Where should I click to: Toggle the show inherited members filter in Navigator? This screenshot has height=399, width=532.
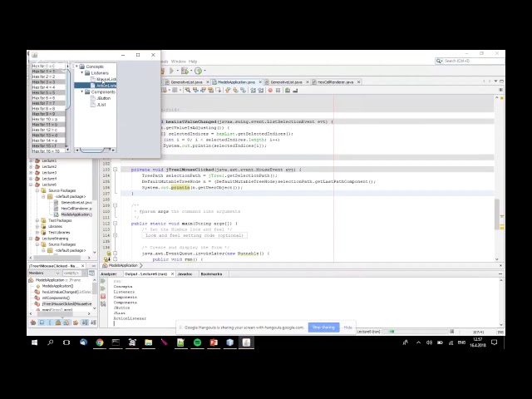[x=33, y=323]
